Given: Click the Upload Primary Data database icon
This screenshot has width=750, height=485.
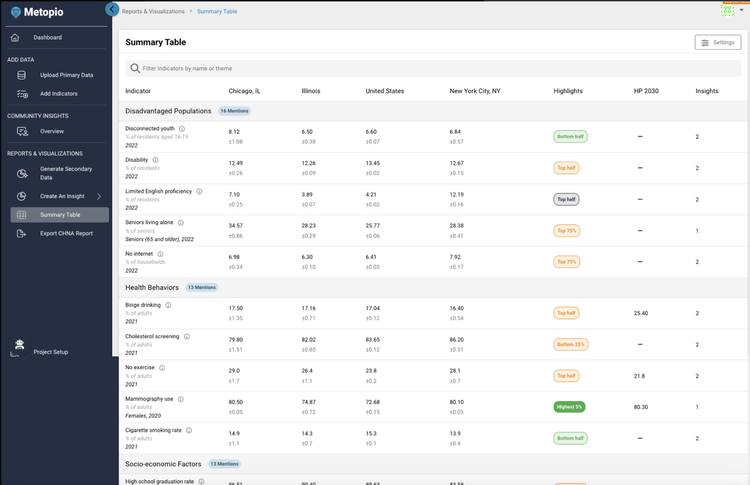Looking at the screenshot, I should coord(22,75).
